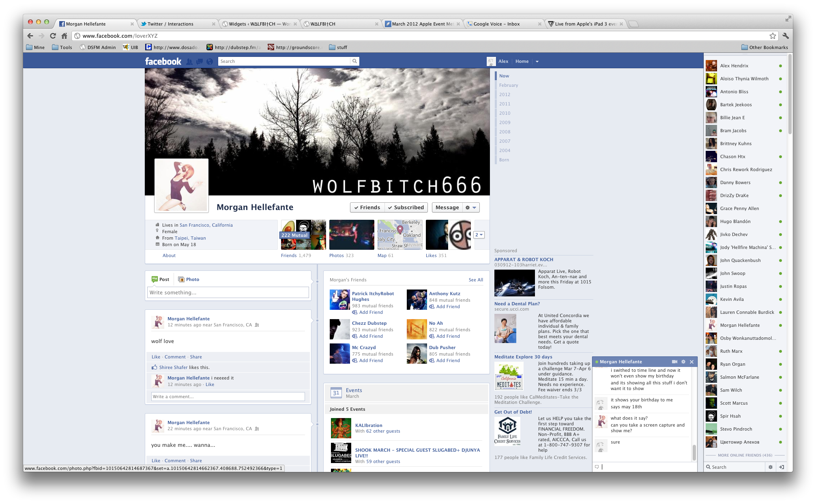
Task: Toggle the Friends status button
Action: 367,207
